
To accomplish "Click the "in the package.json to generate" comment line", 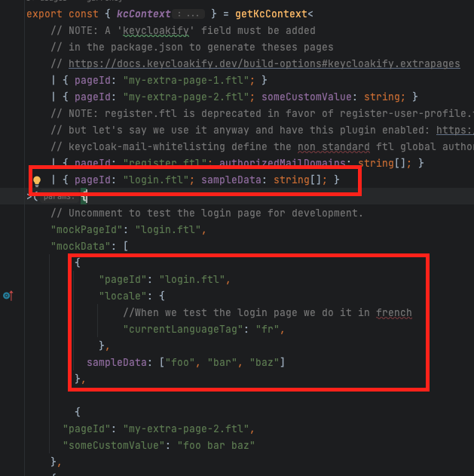I will pos(192,47).
